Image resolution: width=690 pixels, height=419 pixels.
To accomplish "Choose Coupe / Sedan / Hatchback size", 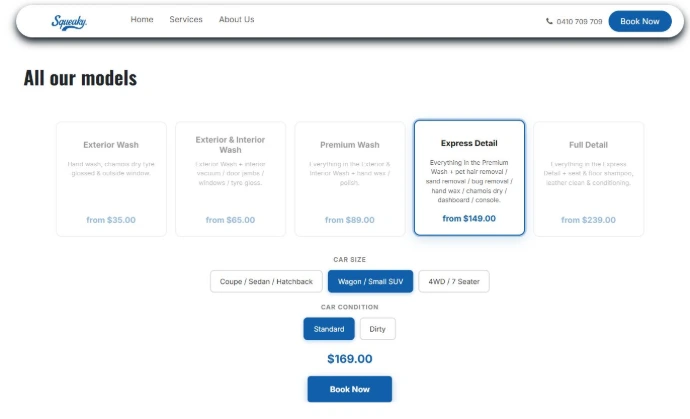I will click(266, 281).
